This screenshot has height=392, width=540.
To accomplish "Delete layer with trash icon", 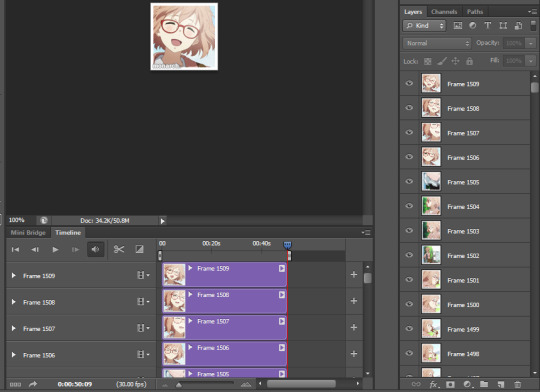I will (x=518, y=384).
